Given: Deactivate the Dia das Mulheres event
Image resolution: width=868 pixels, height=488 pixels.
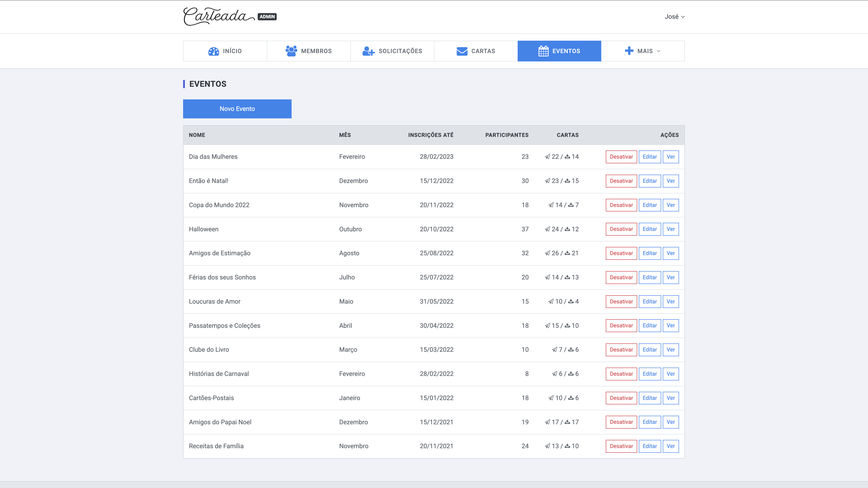Looking at the screenshot, I should point(621,157).
